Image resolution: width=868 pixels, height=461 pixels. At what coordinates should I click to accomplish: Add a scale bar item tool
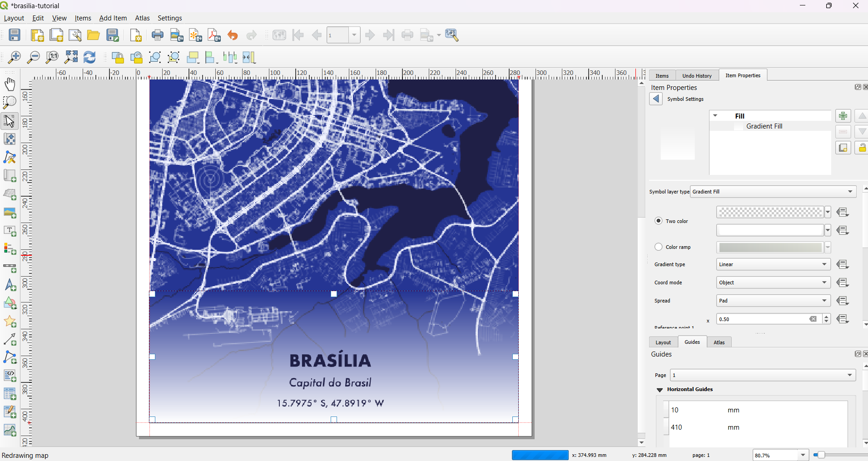pos(10,267)
